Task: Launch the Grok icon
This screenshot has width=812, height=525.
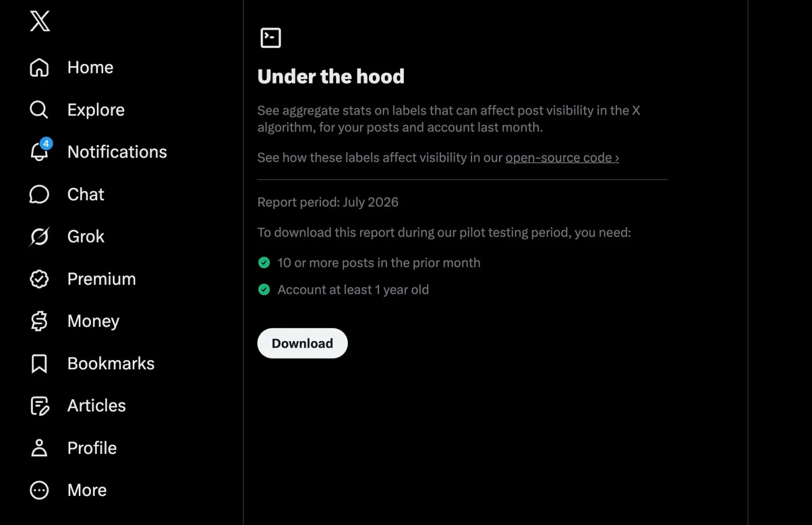Action: click(x=39, y=237)
